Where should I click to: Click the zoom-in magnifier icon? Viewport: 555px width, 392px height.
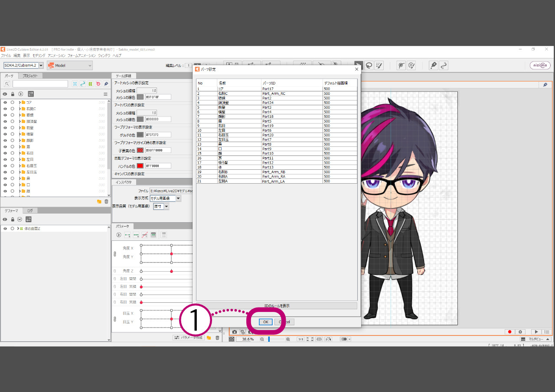288,339
